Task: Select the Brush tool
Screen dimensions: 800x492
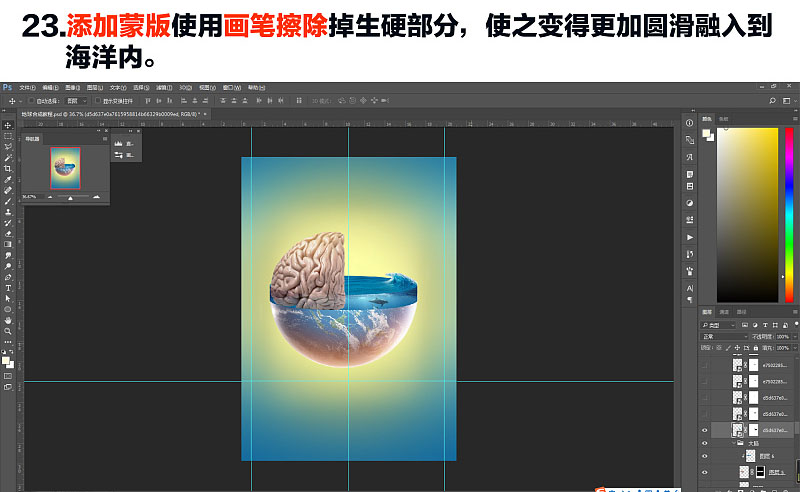Action: point(8,201)
